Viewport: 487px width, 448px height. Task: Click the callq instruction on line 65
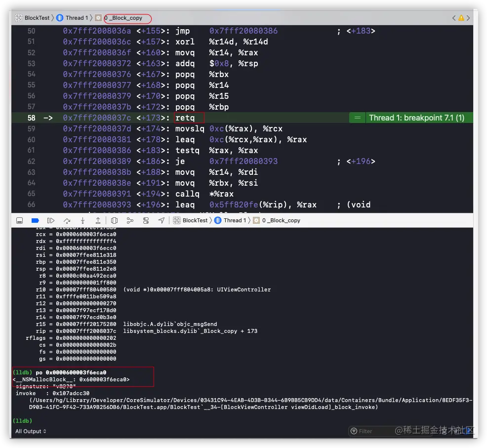click(x=187, y=194)
